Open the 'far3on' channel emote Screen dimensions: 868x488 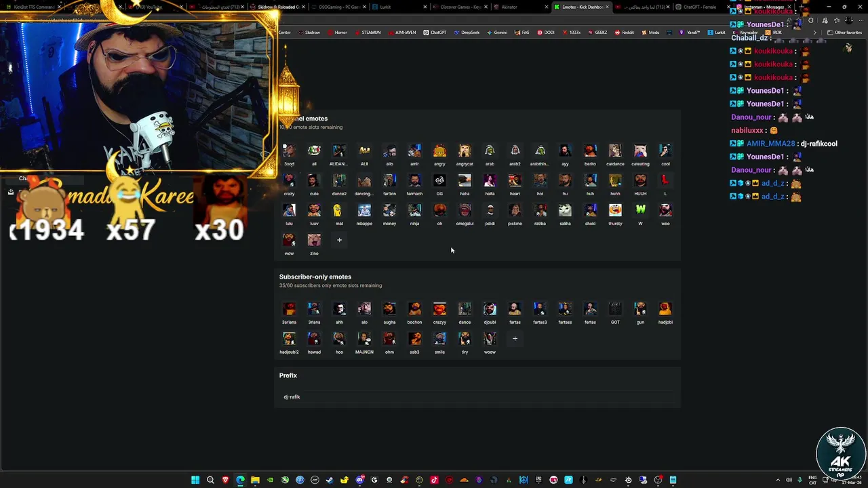389,180
